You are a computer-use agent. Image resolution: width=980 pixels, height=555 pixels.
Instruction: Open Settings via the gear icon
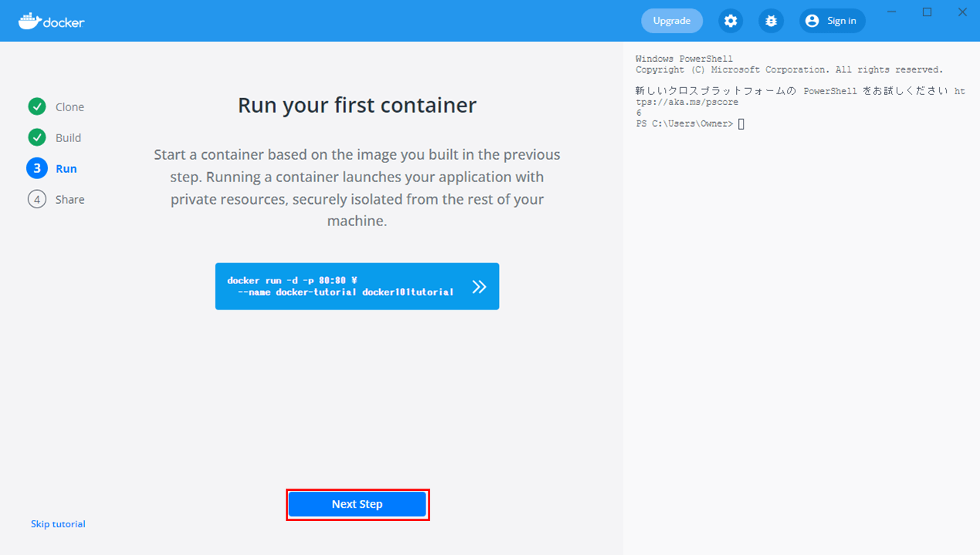(731, 21)
